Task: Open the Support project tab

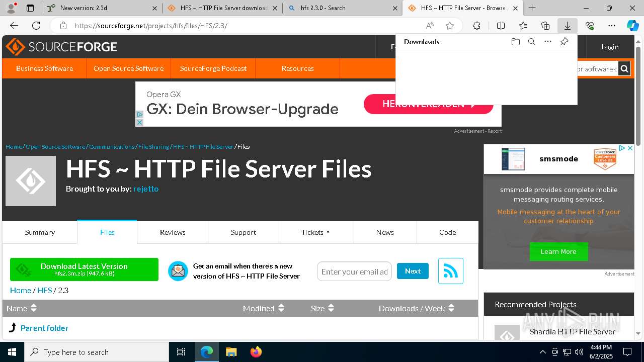Action: [244, 232]
